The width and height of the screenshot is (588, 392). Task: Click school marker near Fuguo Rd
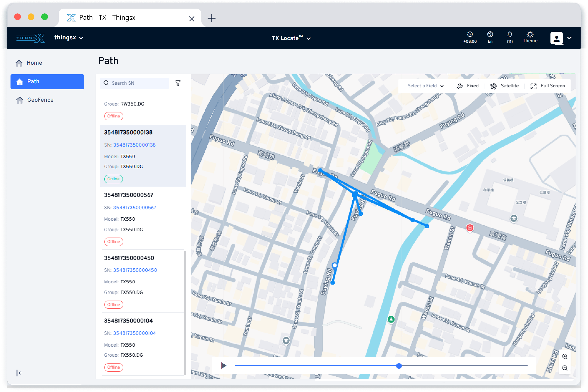pos(513,219)
